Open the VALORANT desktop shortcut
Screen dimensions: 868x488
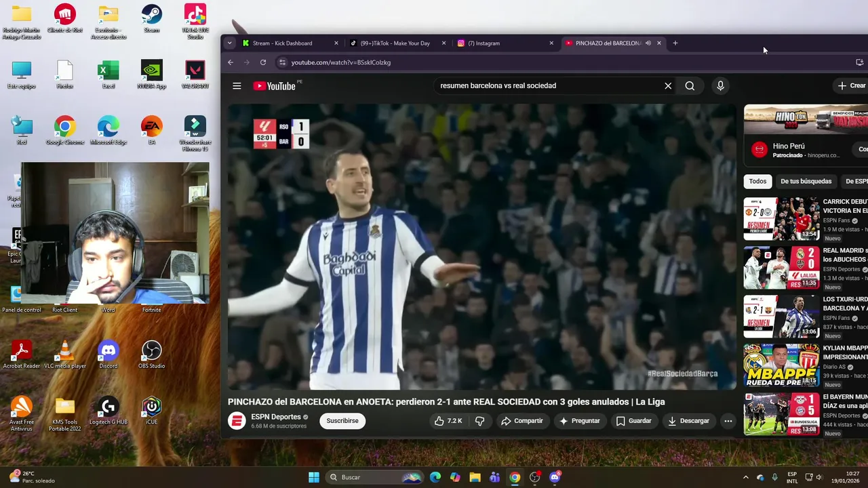coord(195,75)
